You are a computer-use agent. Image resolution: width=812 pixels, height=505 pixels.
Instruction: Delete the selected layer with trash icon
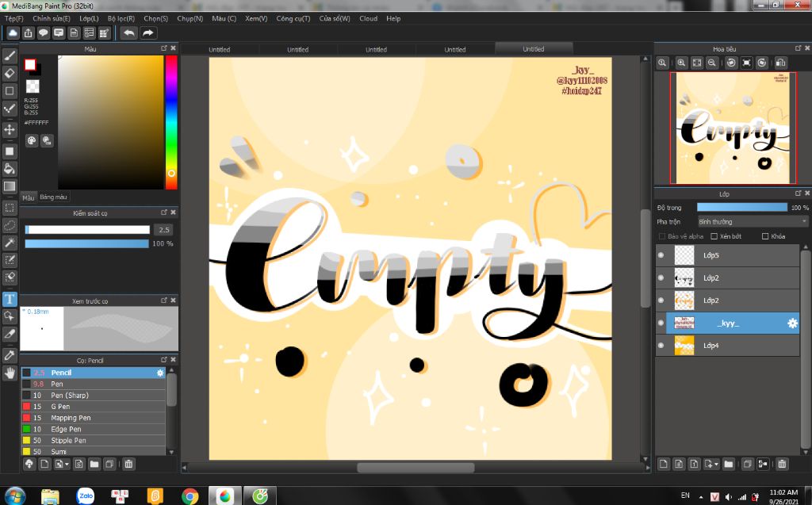[x=782, y=464]
